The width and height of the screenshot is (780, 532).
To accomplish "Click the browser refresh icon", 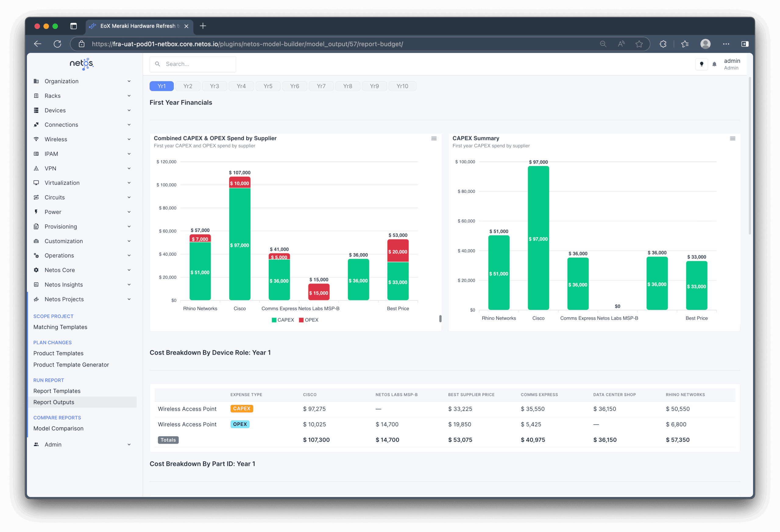I will pos(57,44).
